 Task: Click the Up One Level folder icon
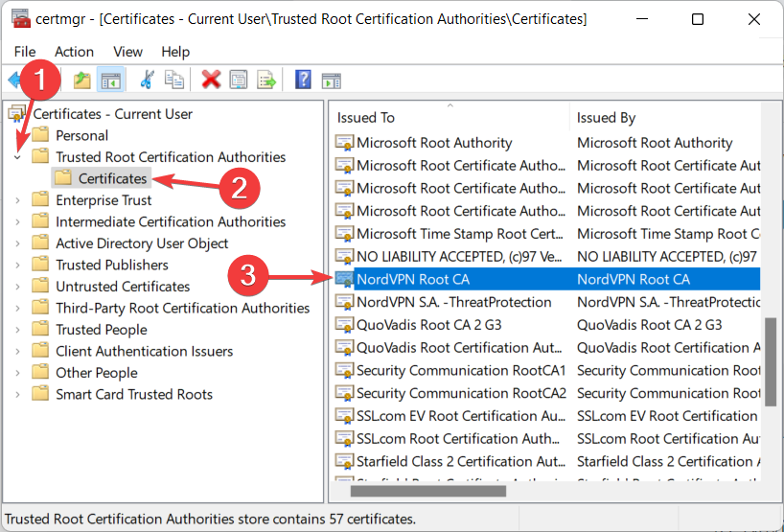tap(82, 80)
